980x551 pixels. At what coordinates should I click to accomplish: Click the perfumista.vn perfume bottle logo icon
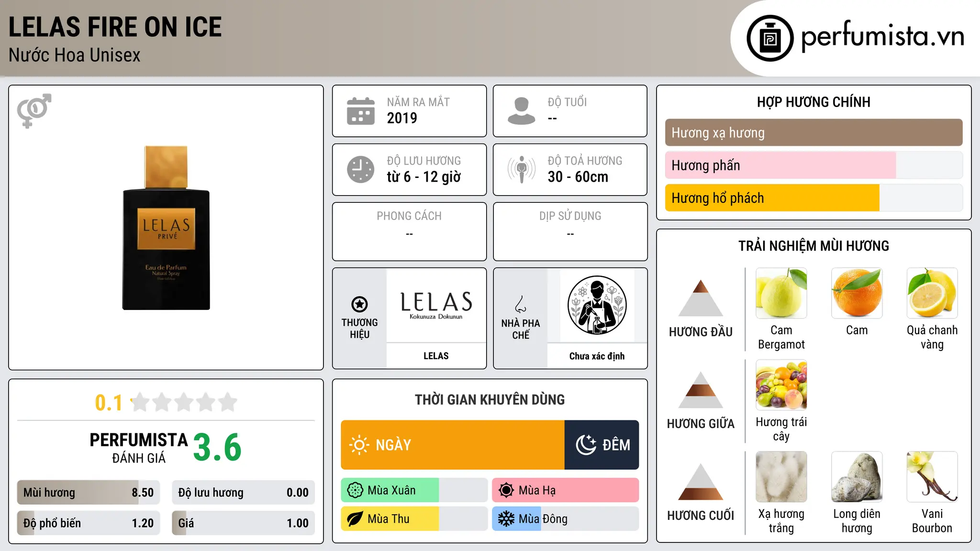[x=770, y=38]
